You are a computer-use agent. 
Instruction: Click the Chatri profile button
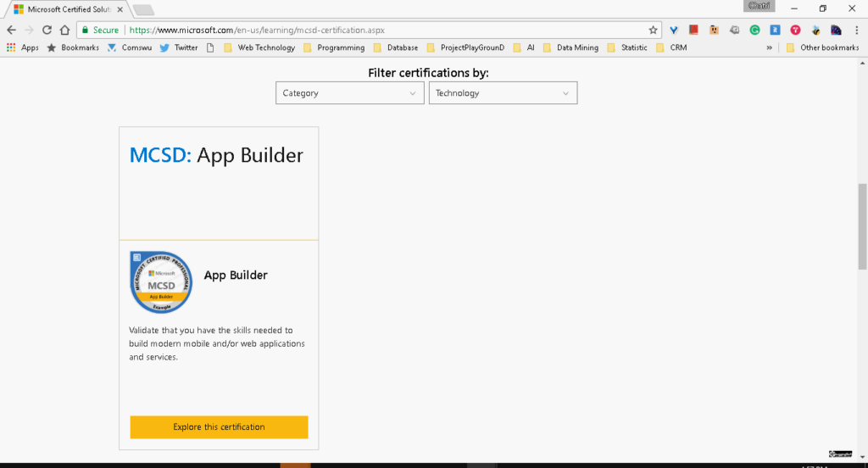click(759, 6)
